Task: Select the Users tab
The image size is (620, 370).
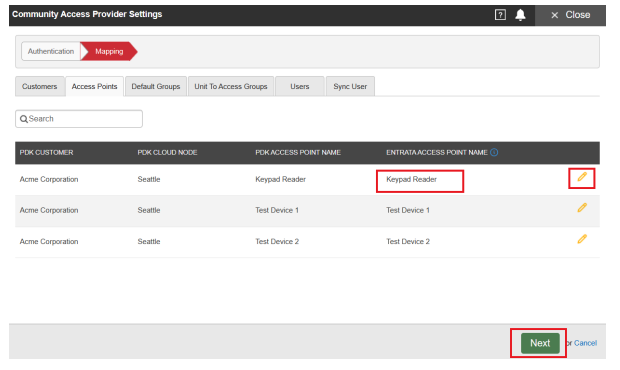Action: [x=300, y=86]
